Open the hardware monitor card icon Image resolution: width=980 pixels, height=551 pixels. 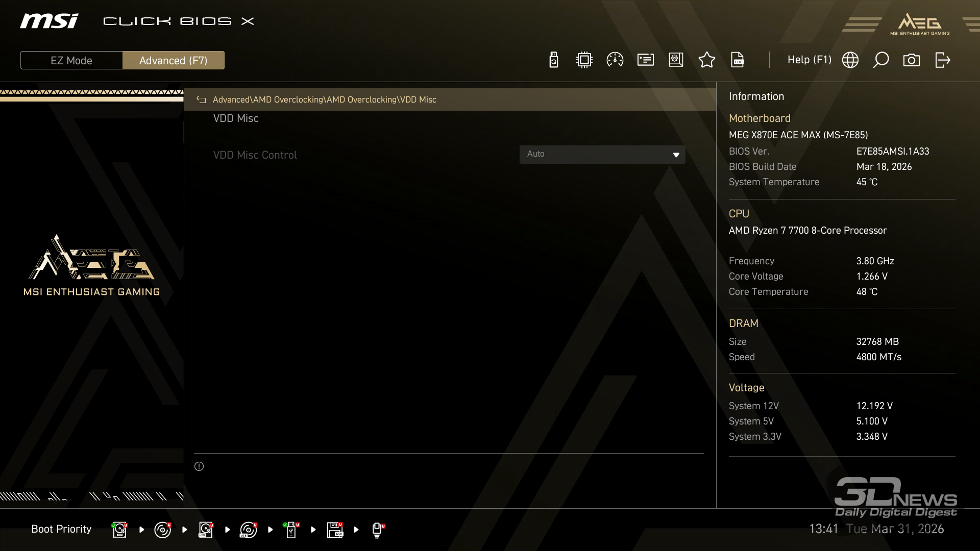(646, 60)
